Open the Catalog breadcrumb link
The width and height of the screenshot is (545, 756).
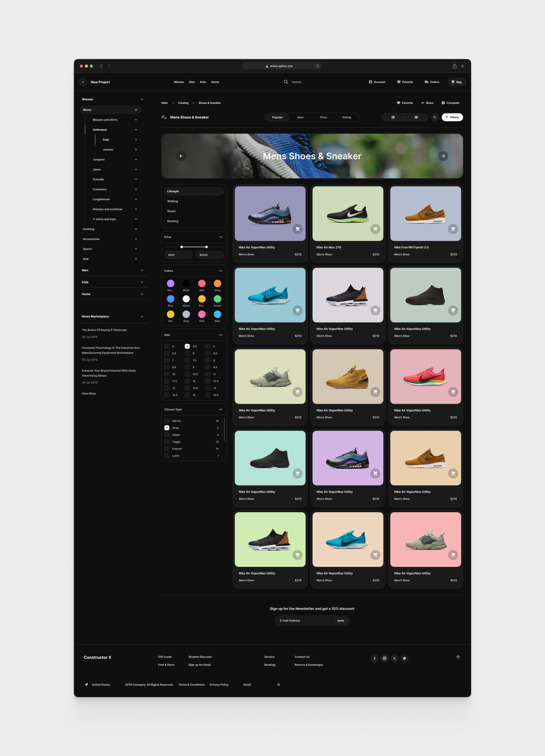pos(183,103)
